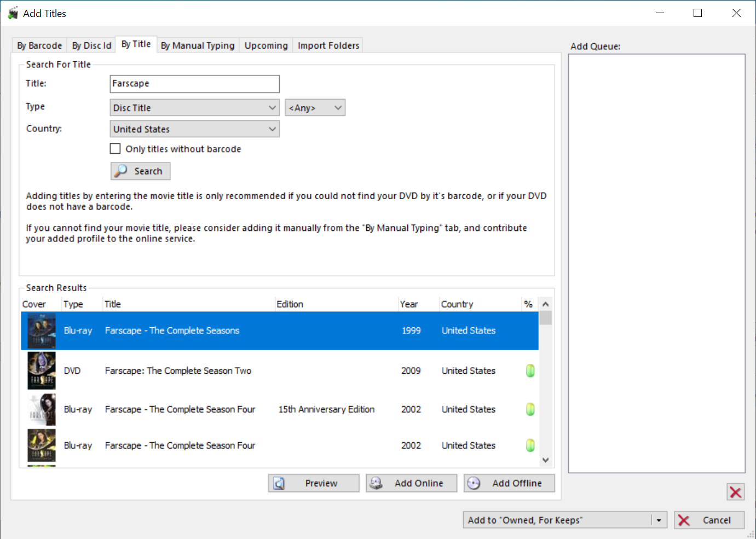Click the Add Online disc icon
The height and width of the screenshot is (539, 756).
click(376, 483)
